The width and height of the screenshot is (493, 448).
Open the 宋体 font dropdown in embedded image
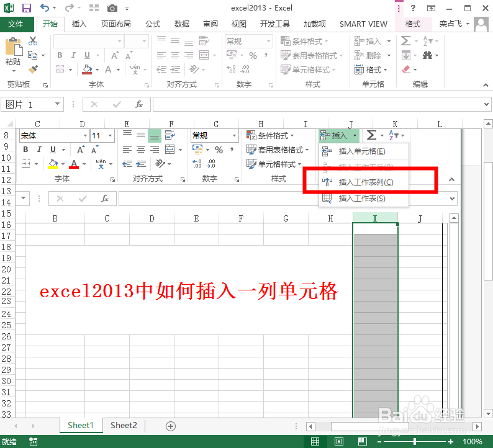[85, 136]
